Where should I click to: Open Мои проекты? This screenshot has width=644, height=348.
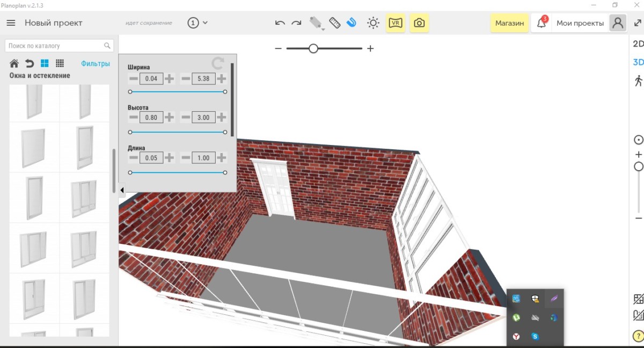[580, 23]
